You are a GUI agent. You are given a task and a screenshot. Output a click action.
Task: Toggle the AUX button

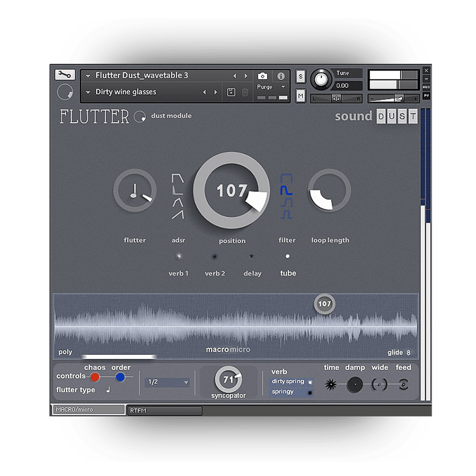pos(426,87)
